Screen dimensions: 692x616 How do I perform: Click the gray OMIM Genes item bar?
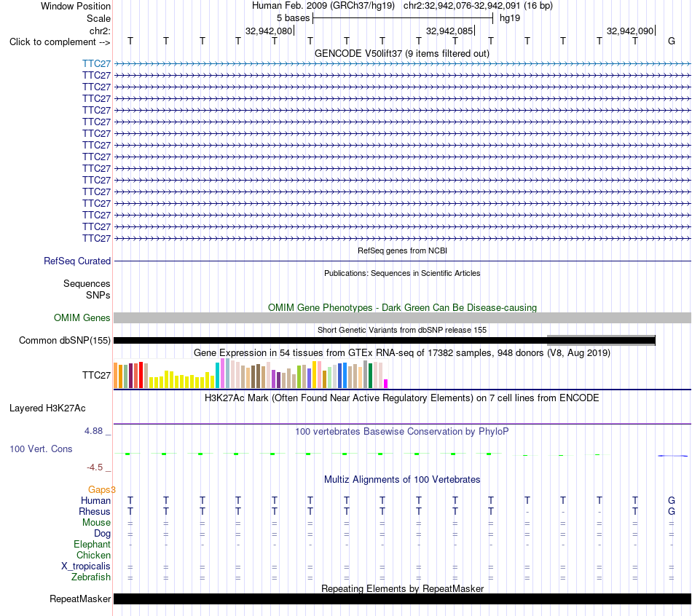tap(402, 317)
